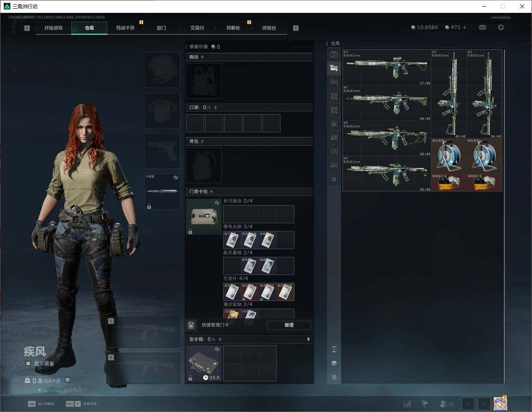Open the warehouse sidebar gear icon
532x412 pixels.
tap(334, 179)
